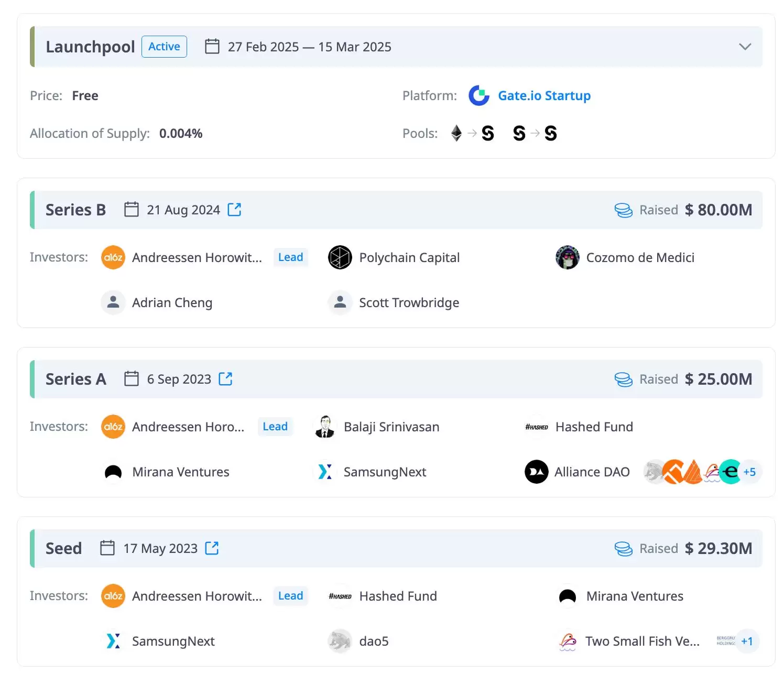The image size is (784, 674).
Task: Select the ETH to S pool icon
Action: (472, 134)
